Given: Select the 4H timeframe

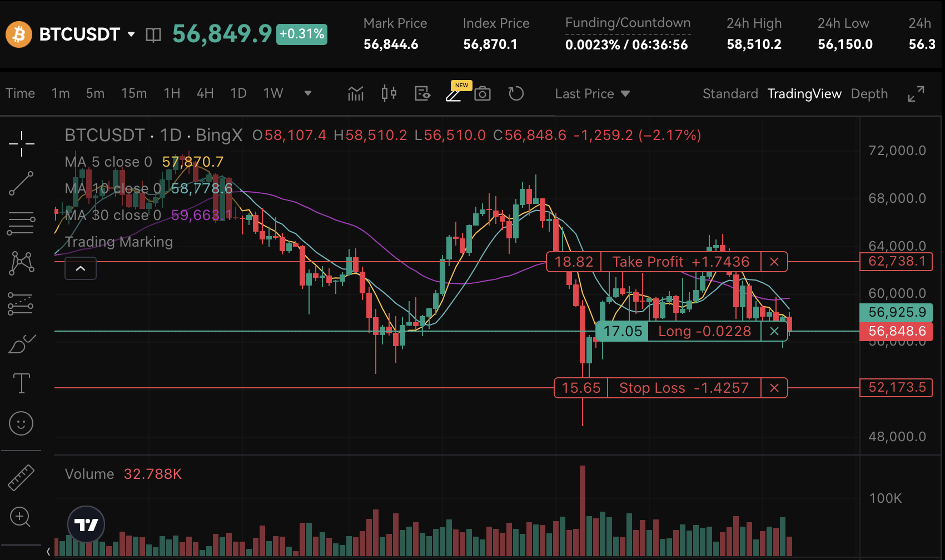Looking at the screenshot, I should point(205,93).
